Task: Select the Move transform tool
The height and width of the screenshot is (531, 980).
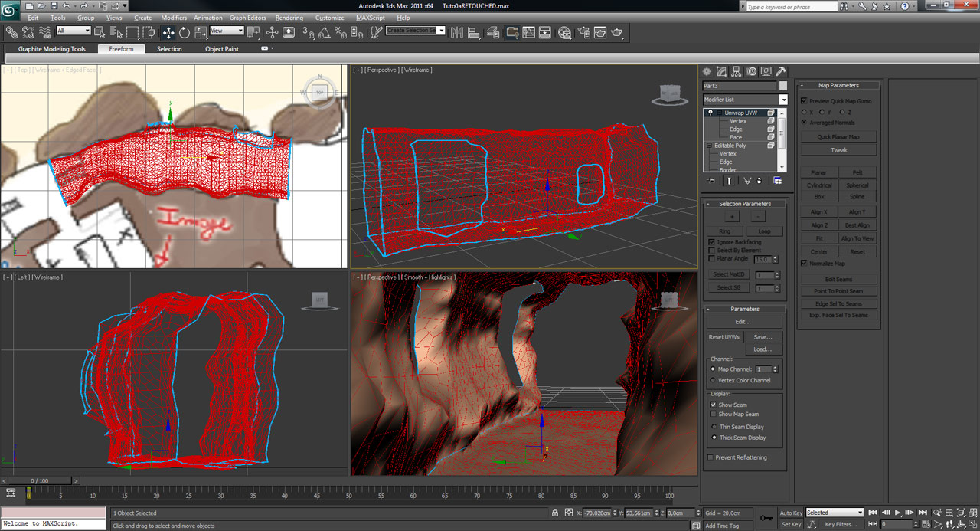Action: 168,32
